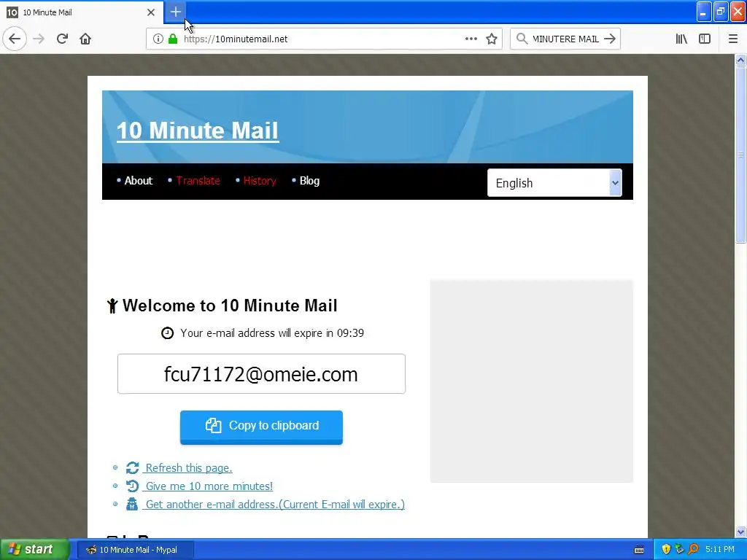Click the keyboard tray icon
The height and width of the screenshot is (560, 747).
click(x=639, y=550)
